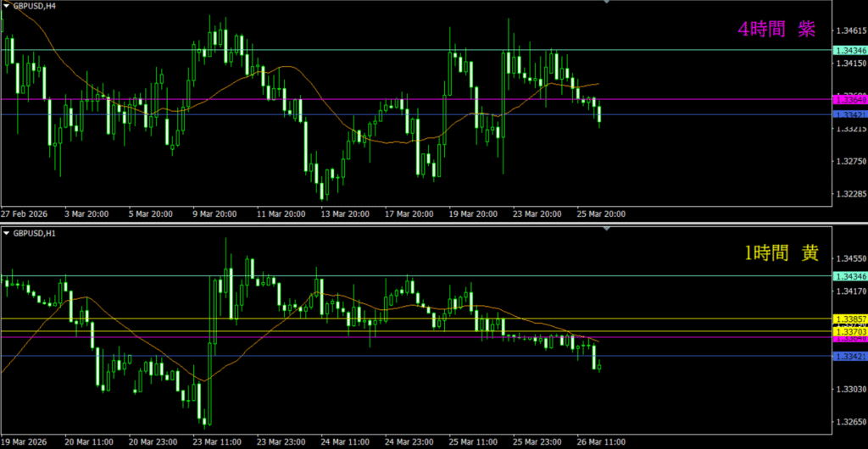The height and width of the screenshot is (449, 868).
Task: Click the blue 1.33421 price tag on H1 chart
Action: (x=849, y=357)
